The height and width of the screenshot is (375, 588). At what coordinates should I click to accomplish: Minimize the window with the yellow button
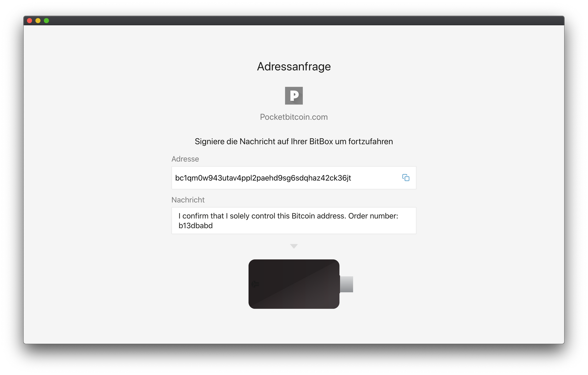pos(38,21)
